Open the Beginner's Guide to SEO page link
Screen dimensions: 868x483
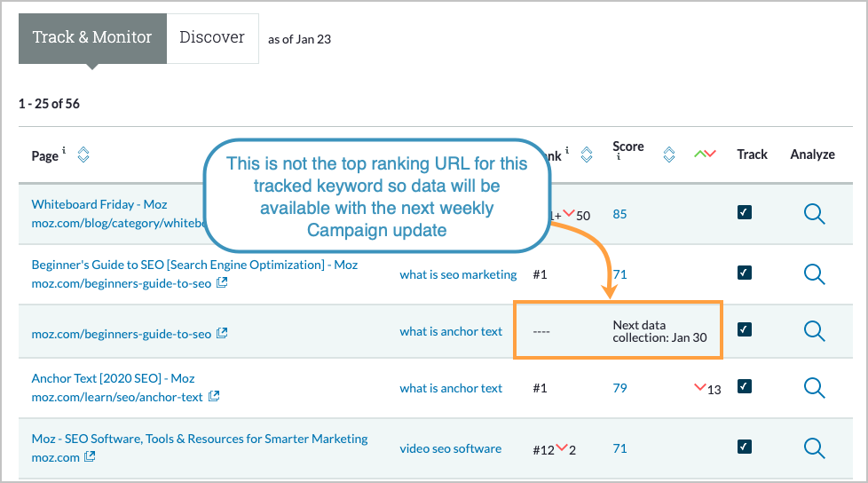click(x=194, y=265)
